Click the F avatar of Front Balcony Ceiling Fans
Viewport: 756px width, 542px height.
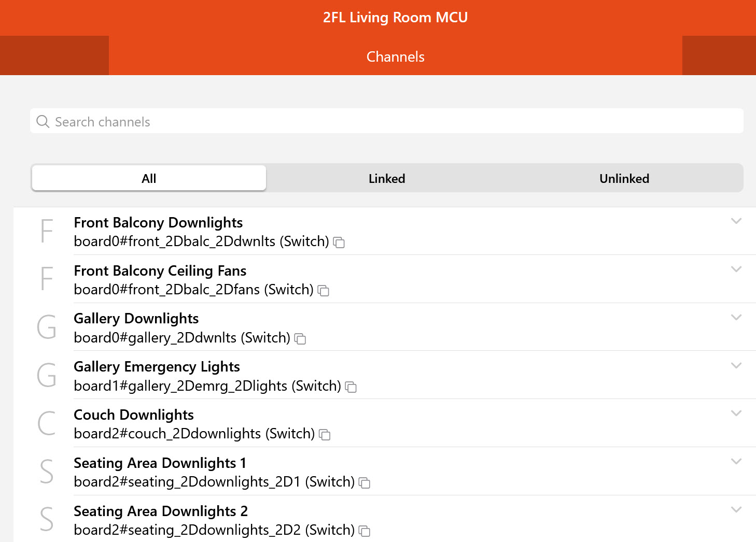click(47, 279)
